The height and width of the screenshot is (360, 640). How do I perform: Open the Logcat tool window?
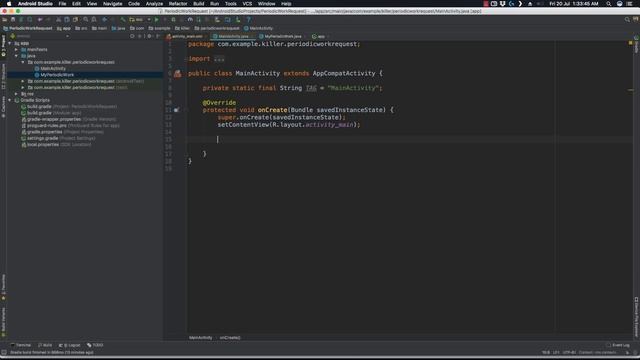[x=69, y=345]
